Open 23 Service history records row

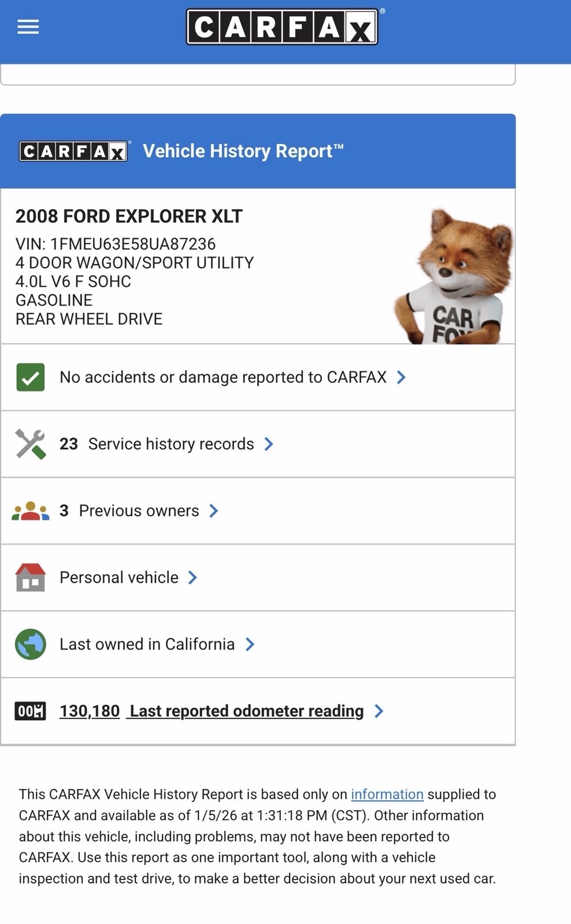point(171,444)
